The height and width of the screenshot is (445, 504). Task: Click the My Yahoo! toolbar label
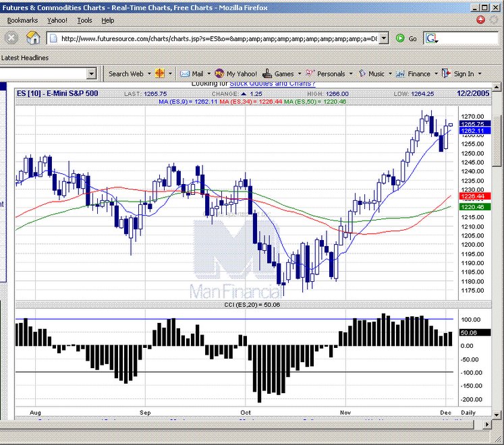point(242,74)
